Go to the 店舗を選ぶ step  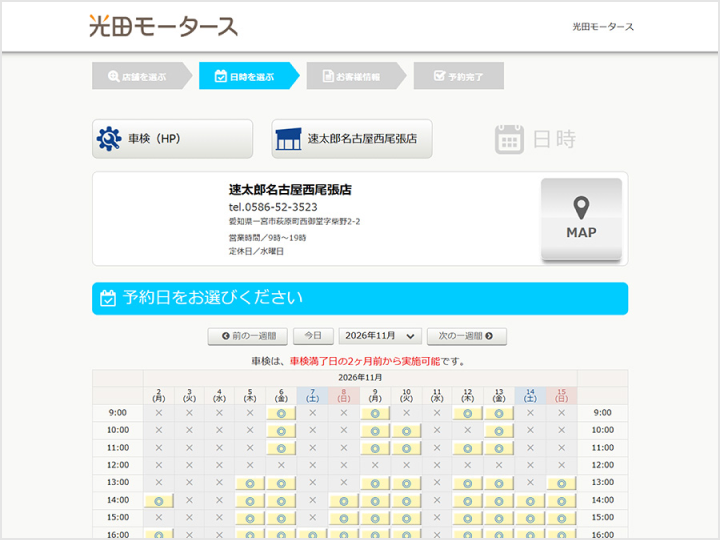point(142,76)
